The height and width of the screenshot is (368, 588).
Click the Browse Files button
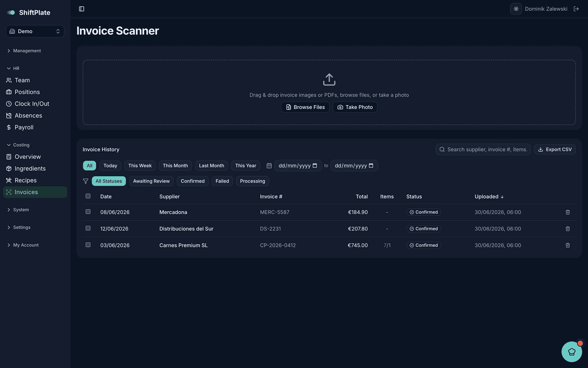pyautogui.click(x=305, y=107)
